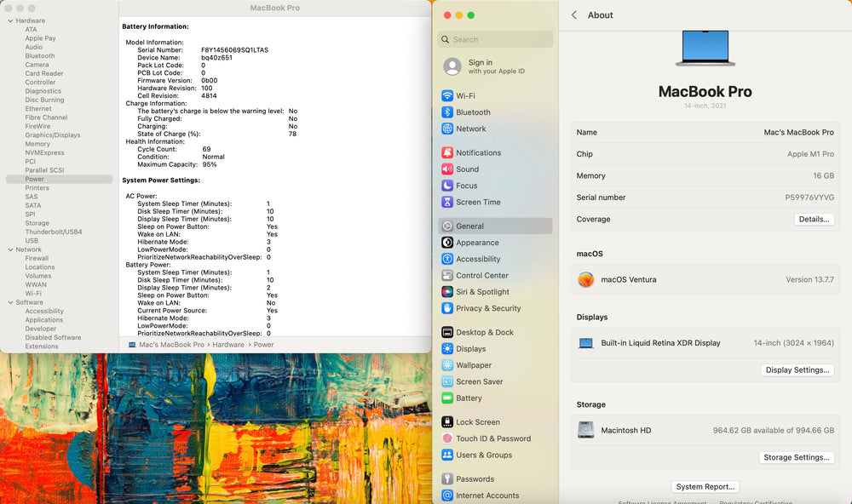Click the Details… button next to Coverage
This screenshot has height=504, width=852.
[814, 219]
